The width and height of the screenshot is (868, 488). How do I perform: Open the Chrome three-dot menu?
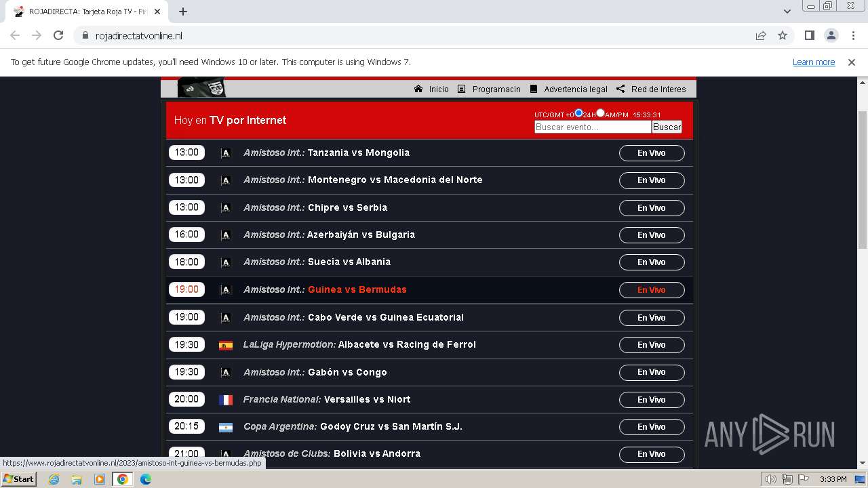pos(853,35)
